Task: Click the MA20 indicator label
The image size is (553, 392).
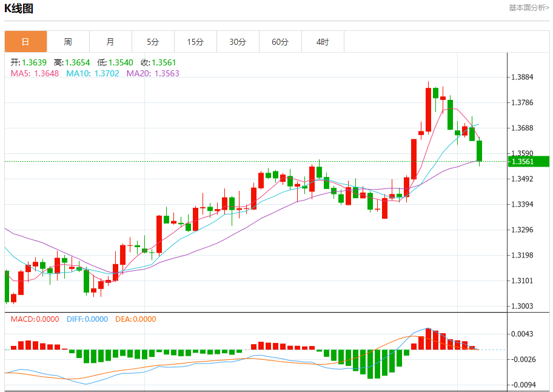Action: (x=152, y=73)
